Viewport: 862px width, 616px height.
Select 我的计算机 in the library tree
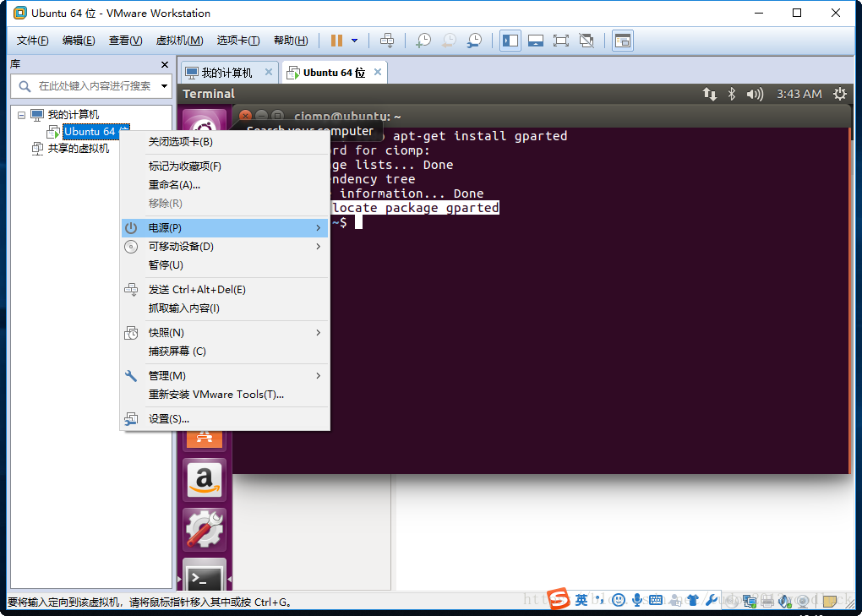74,114
